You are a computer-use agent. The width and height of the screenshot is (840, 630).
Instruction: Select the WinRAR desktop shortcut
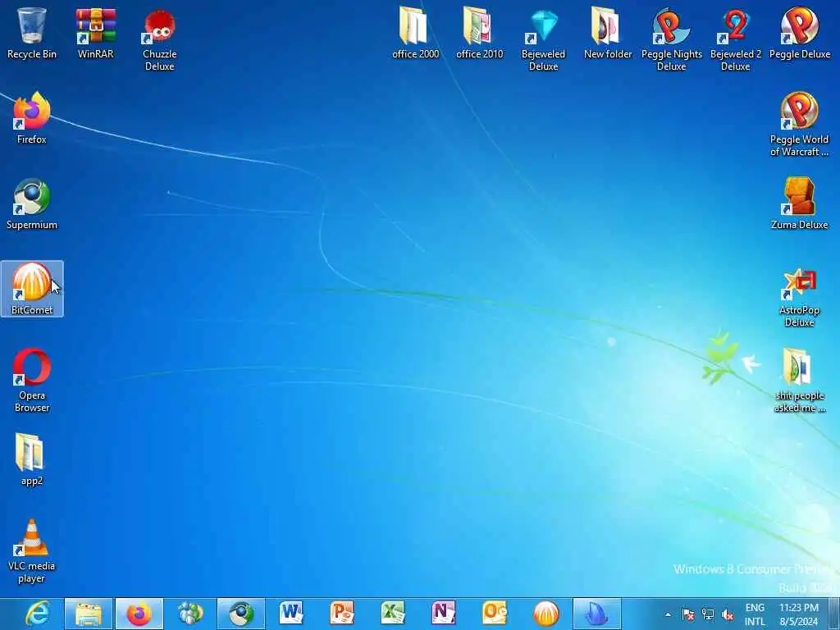click(x=95, y=33)
